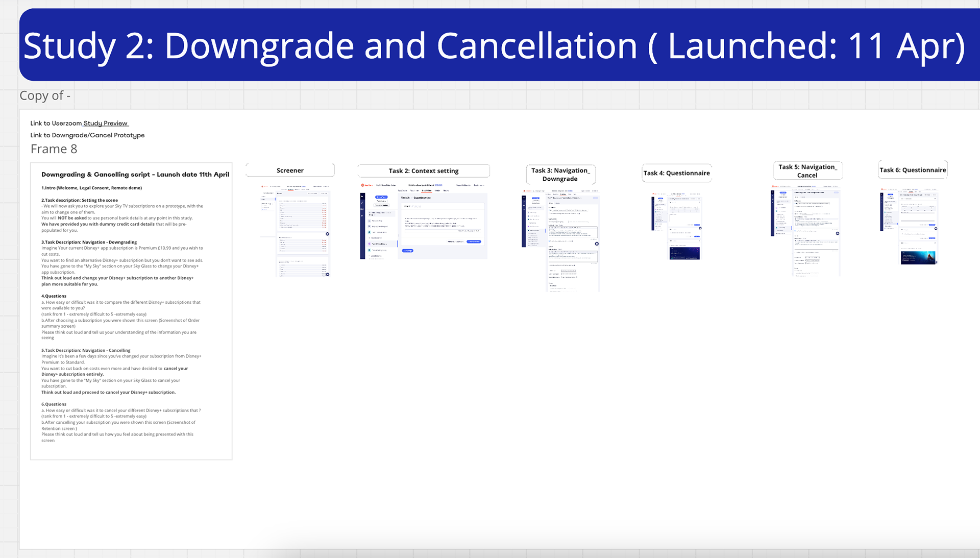The image size is (980, 558).
Task: Select the "Task 2: Context setting" label
Action: point(424,171)
